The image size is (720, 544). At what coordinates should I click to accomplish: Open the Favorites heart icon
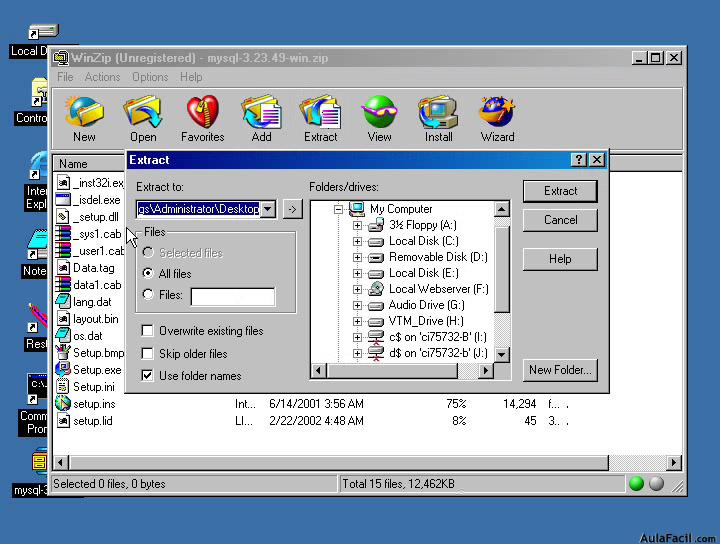click(202, 112)
